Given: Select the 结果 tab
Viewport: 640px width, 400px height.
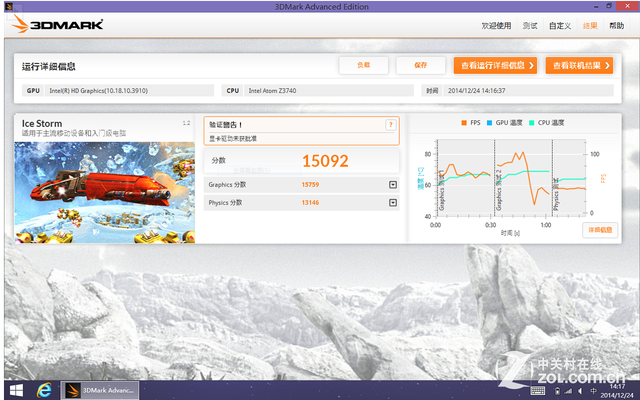Looking at the screenshot, I should tap(590, 26).
